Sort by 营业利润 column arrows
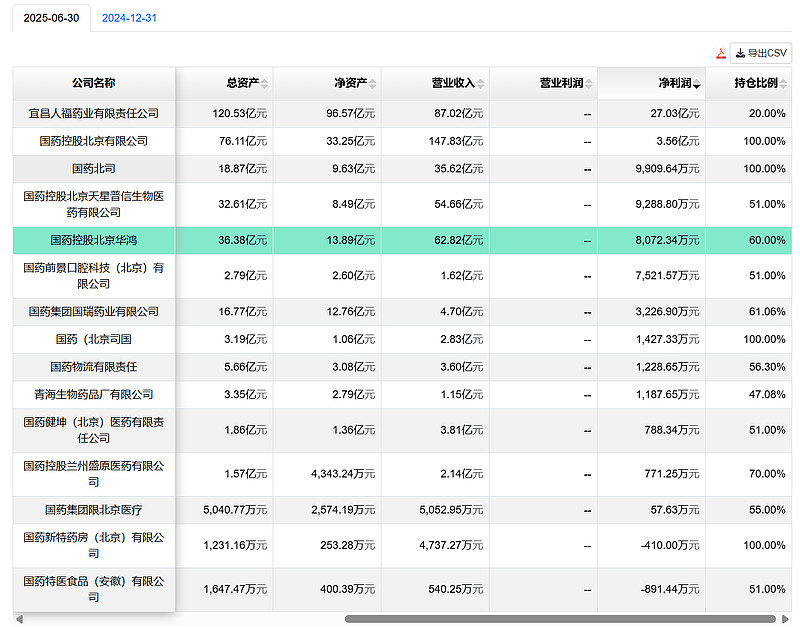Screen dimensions: 800x627 click(x=588, y=84)
